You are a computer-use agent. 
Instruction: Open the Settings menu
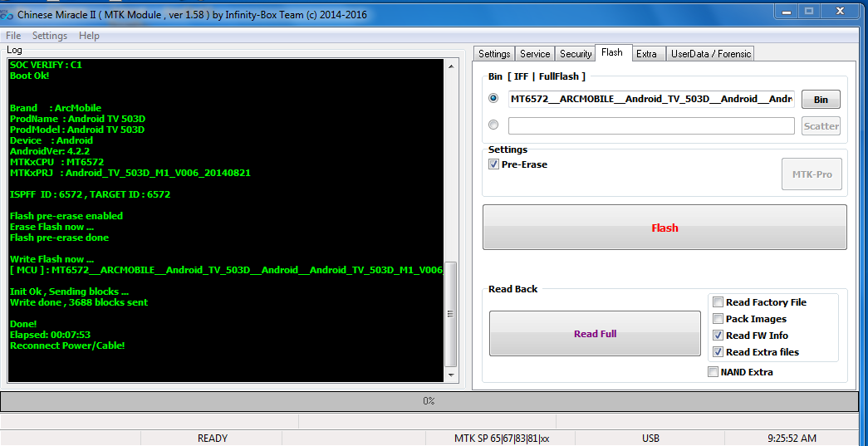50,36
